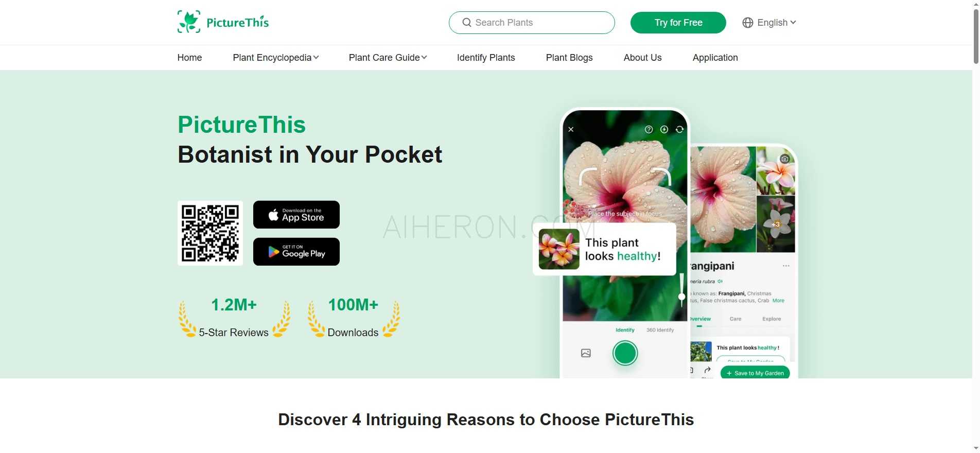Click the magnifier icon in search box
The width and height of the screenshot is (980, 453).
(467, 23)
